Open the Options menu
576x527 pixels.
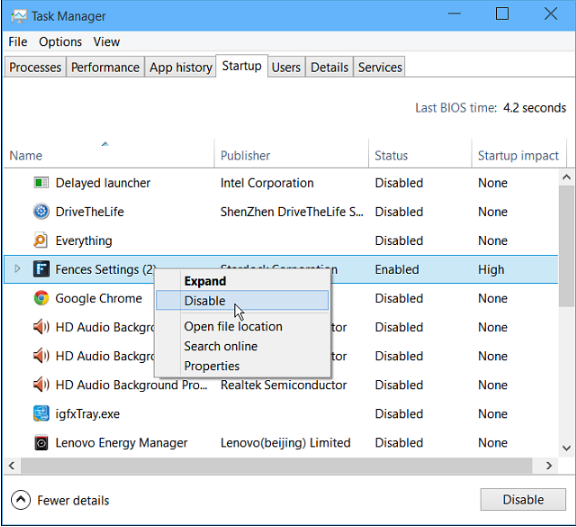pyautogui.click(x=60, y=42)
